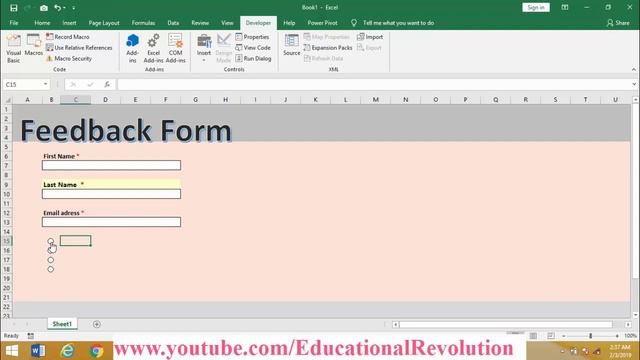Screen dimensions: 640x360
Task: Select column D header
Action: point(105,100)
